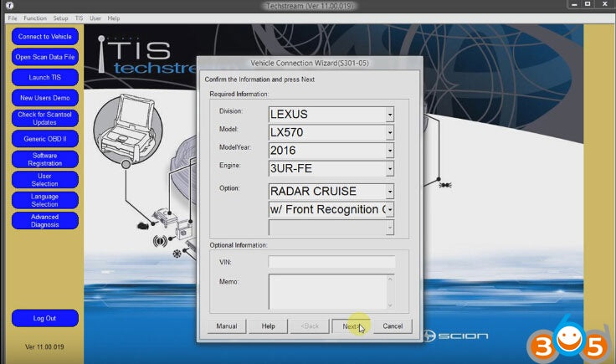This screenshot has height=364, width=616.
Task: Expand the Division dropdown showing LEXUS
Action: tap(389, 115)
